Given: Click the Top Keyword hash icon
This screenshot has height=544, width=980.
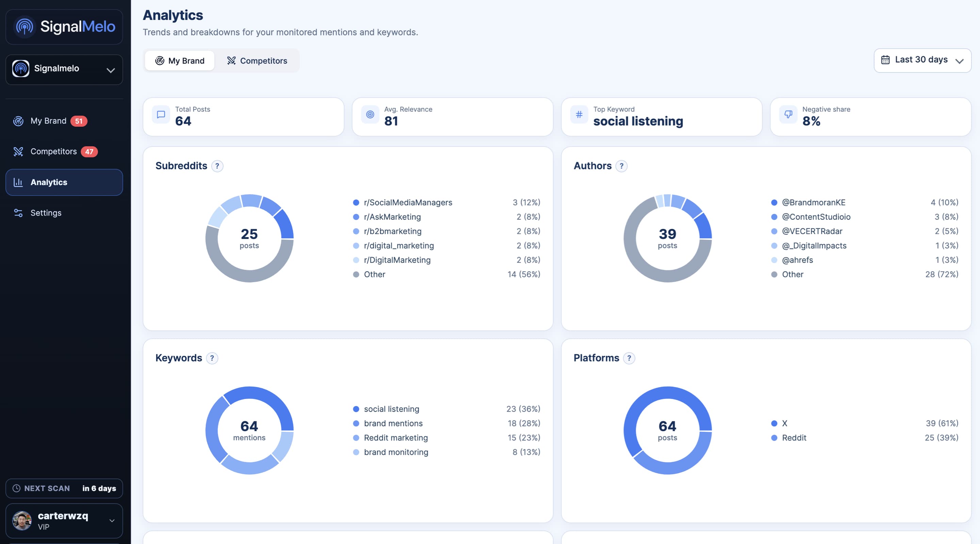Looking at the screenshot, I should click(579, 115).
